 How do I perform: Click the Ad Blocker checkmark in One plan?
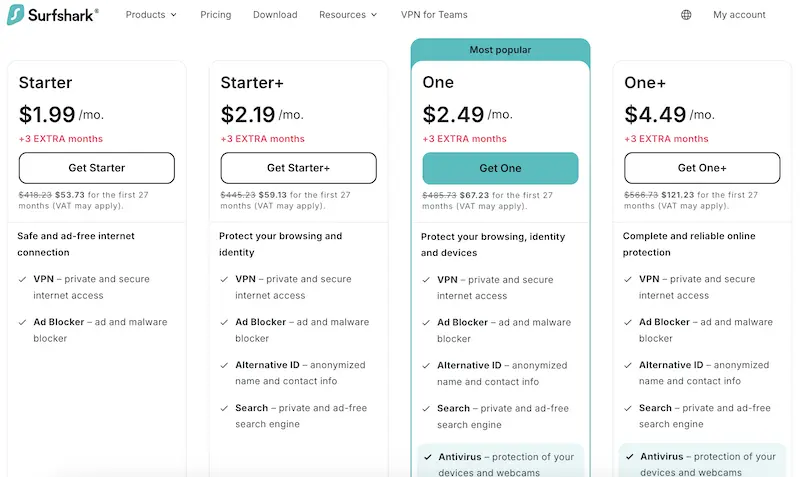tap(427, 323)
